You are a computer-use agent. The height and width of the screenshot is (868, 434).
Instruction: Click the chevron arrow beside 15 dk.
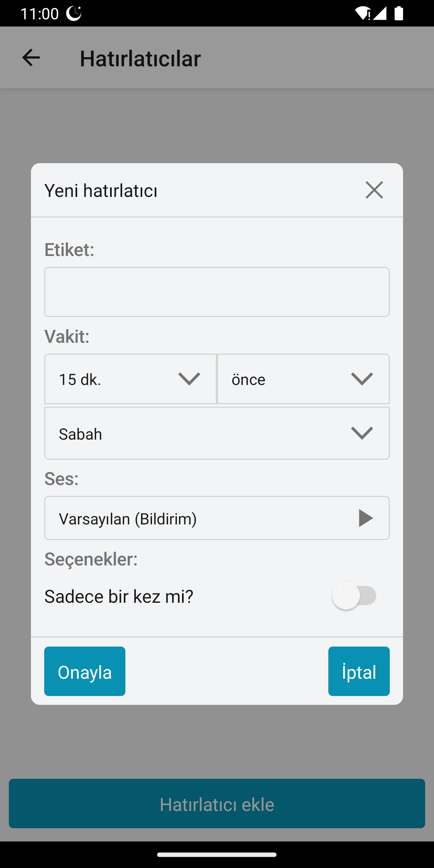189,379
